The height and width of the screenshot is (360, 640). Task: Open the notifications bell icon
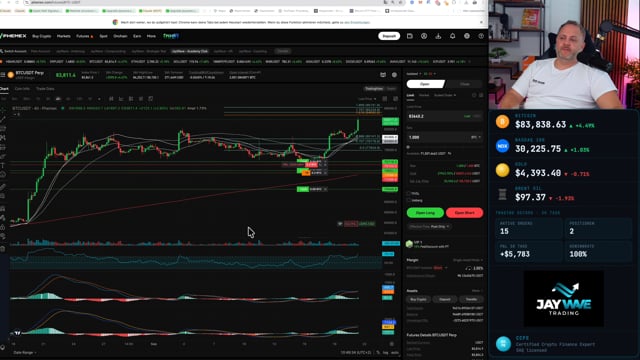(452, 36)
